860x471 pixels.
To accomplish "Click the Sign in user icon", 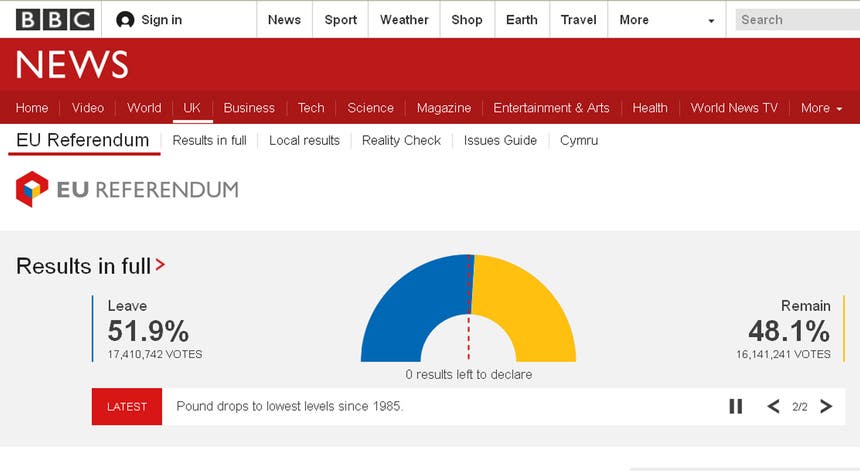I will 125,20.
